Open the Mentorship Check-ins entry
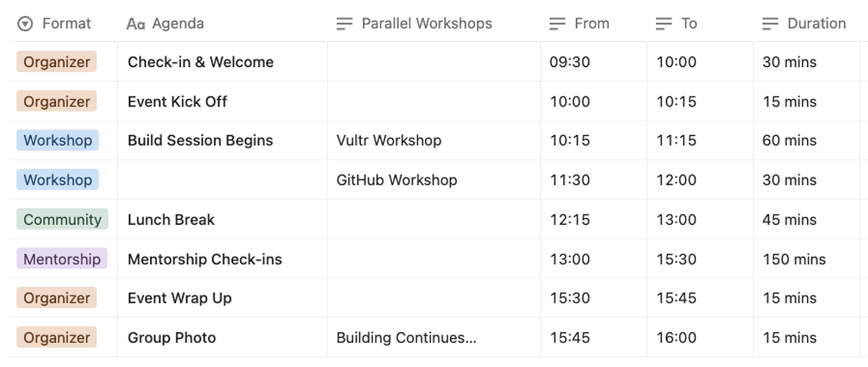 [205, 259]
